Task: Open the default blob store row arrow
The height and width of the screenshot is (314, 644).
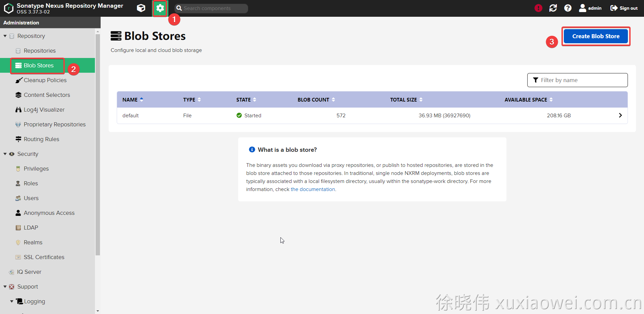Action: click(620, 115)
